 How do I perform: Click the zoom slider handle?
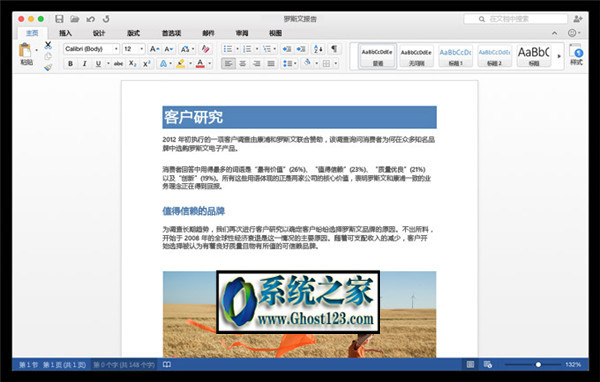[538, 364]
